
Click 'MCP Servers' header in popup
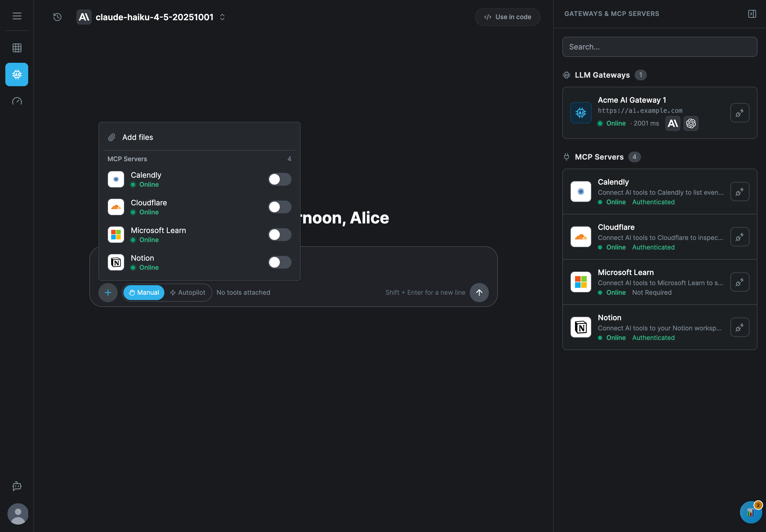point(127,159)
